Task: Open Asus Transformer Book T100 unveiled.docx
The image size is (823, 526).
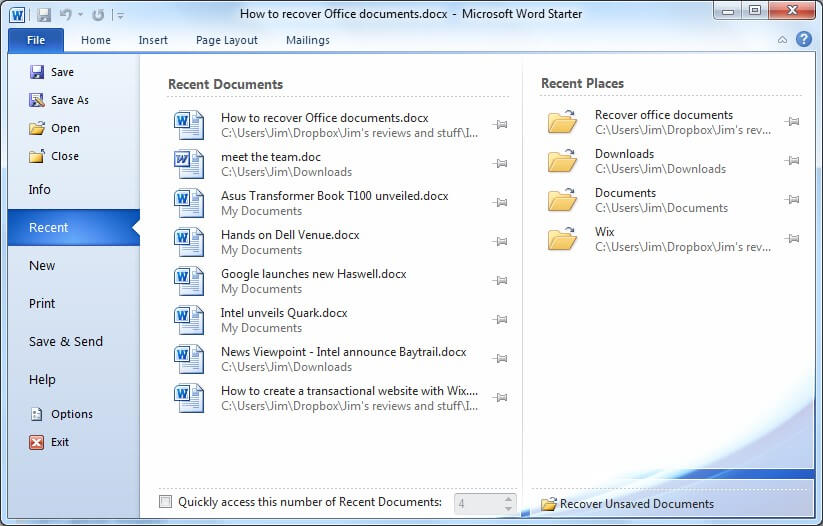Action: click(340, 203)
